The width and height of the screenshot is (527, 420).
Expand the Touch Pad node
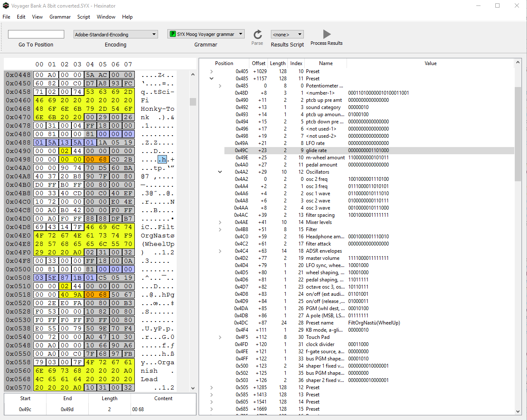[x=220, y=337]
